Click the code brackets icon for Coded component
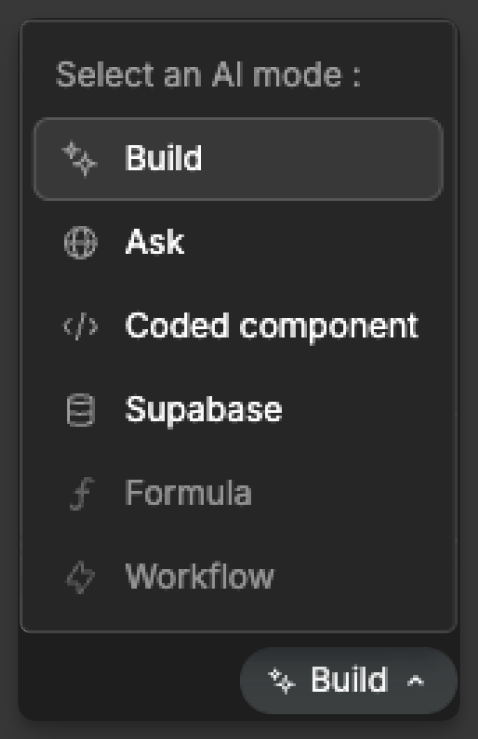 [x=81, y=327]
